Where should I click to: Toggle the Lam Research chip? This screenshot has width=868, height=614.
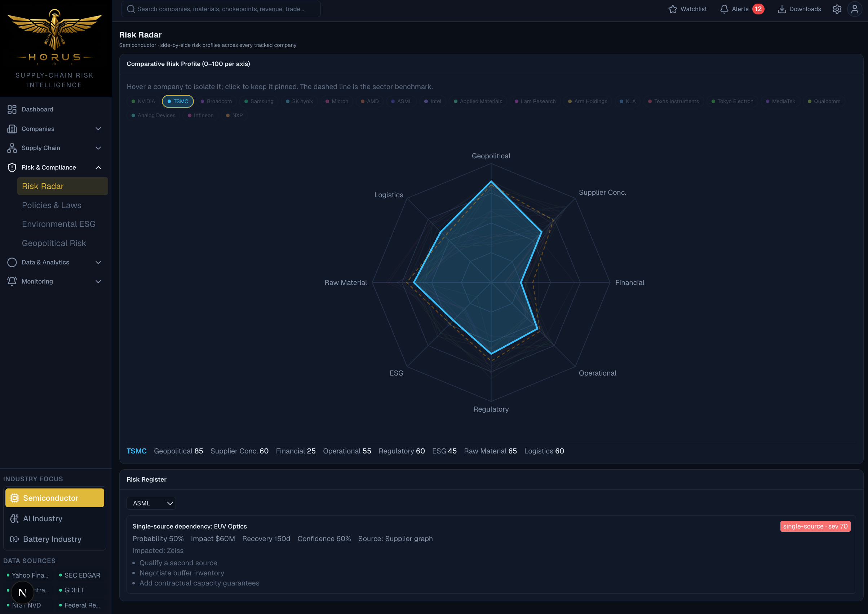[x=535, y=101]
